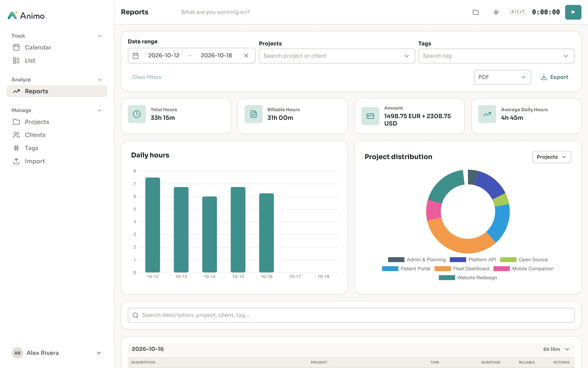The image size is (588, 368).
Task: Click the Export button
Action: click(555, 77)
